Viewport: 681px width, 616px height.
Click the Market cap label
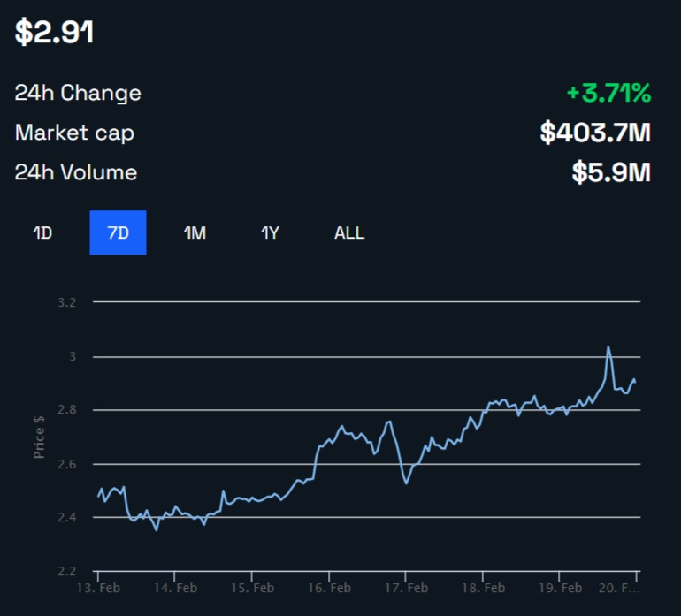pyautogui.click(x=74, y=133)
